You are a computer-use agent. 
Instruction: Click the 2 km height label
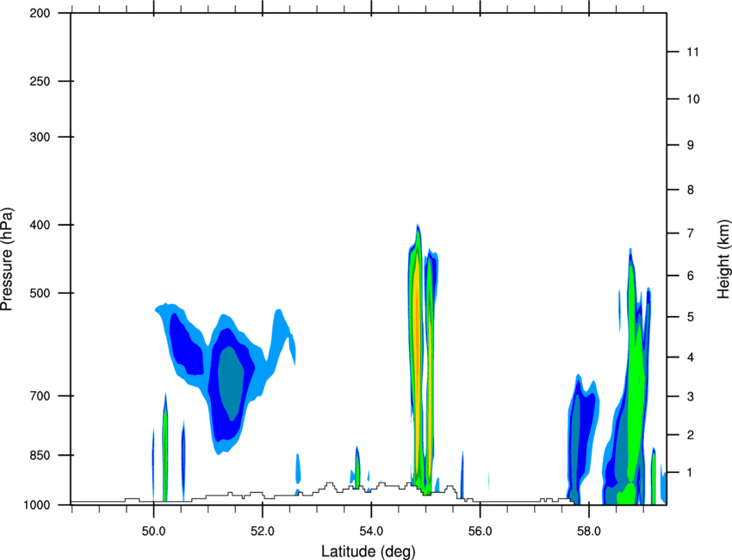click(x=691, y=435)
